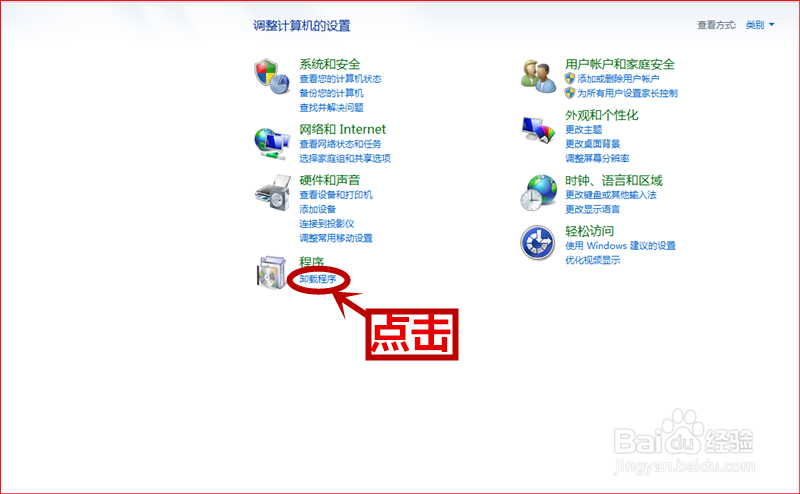Open the 轻松访问 heading
800x494 pixels.
[x=589, y=231]
